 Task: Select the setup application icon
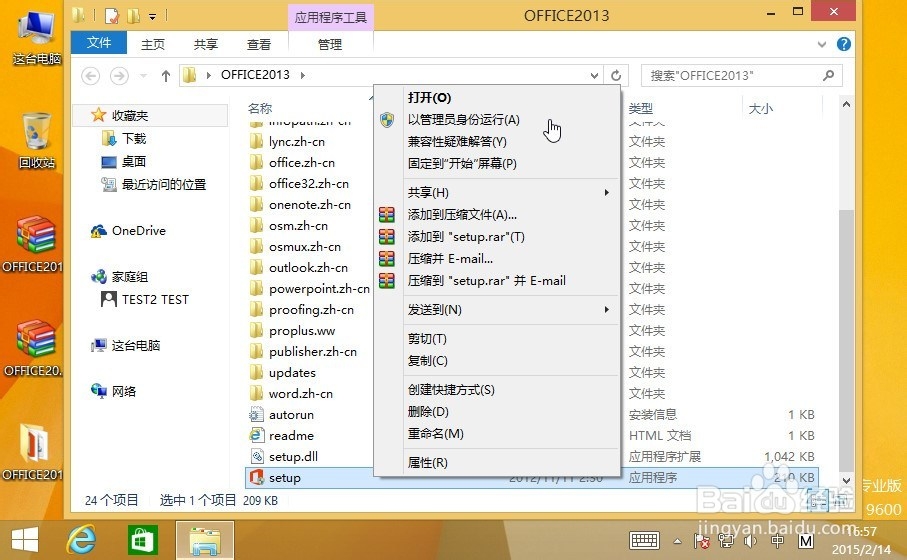click(257, 477)
